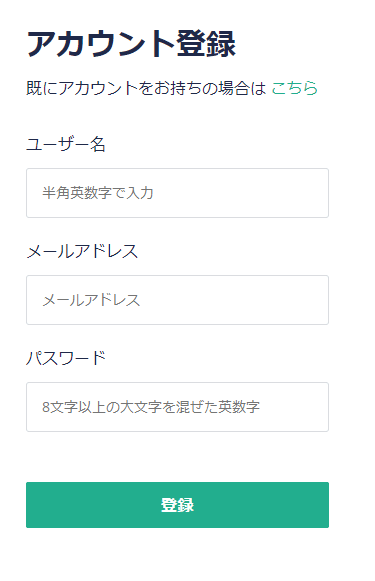The image size is (375, 581).
Task: Go to login page via こちら
Action: click(x=295, y=88)
